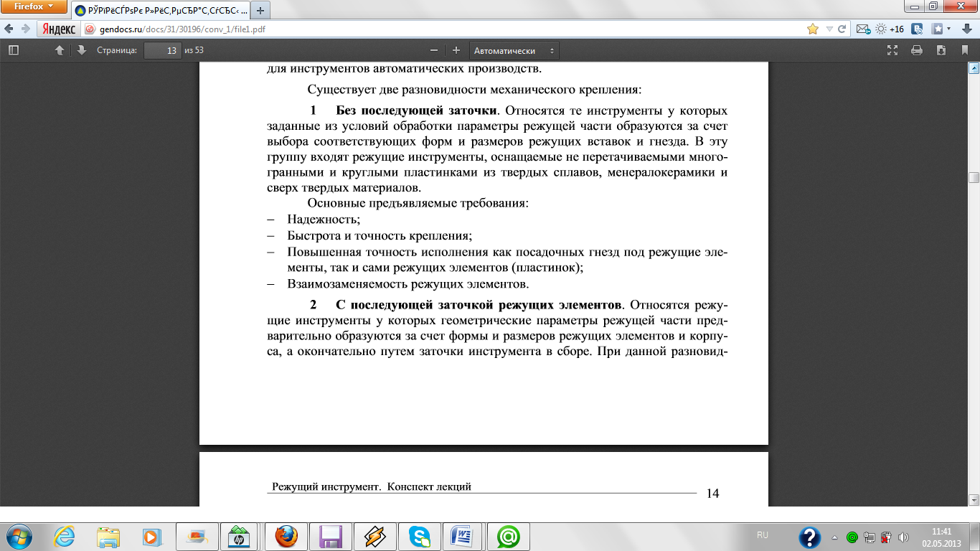Image resolution: width=980 pixels, height=551 pixels.
Task: Go forward in browser history
Action: coord(26,29)
